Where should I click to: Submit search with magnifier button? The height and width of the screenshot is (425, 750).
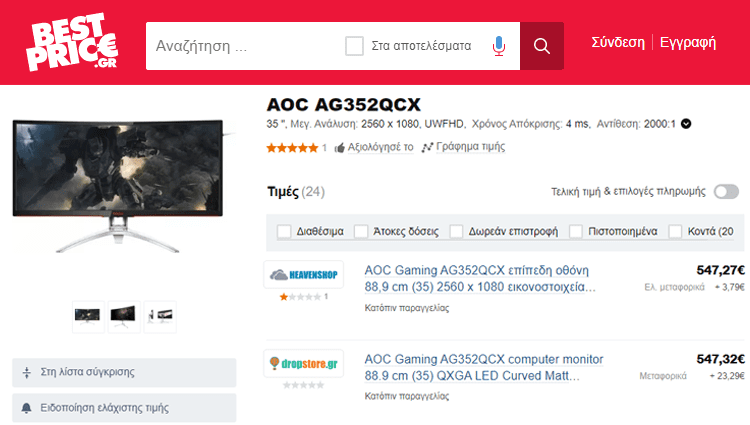click(x=541, y=46)
